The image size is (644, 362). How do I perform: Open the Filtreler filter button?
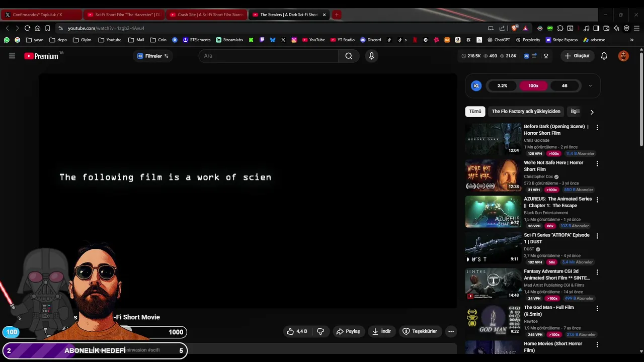[x=153, y=56]
